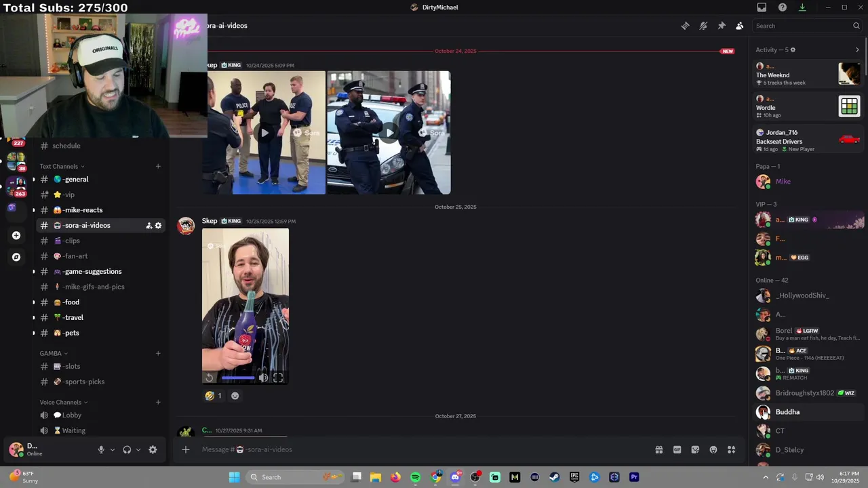Expand threads arrow beside general channel
868x488 pixels.
click(x=34, y=180)
